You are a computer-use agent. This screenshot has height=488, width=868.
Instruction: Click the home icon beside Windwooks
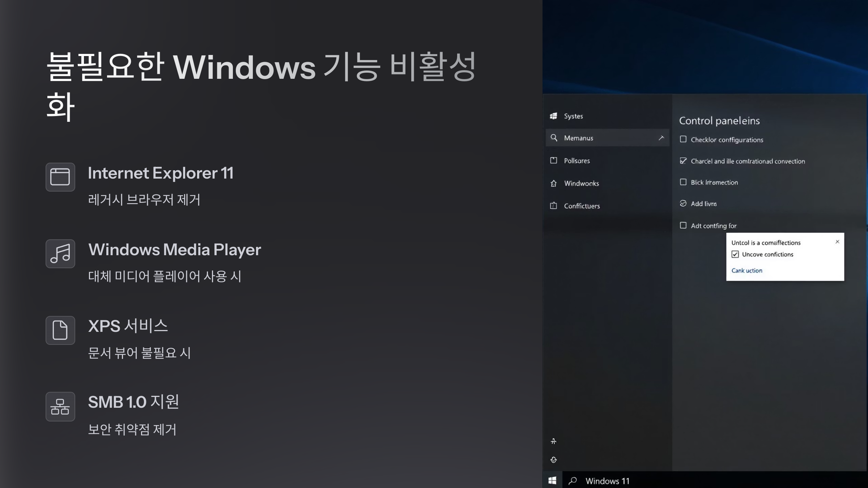(x=554, y=183)
